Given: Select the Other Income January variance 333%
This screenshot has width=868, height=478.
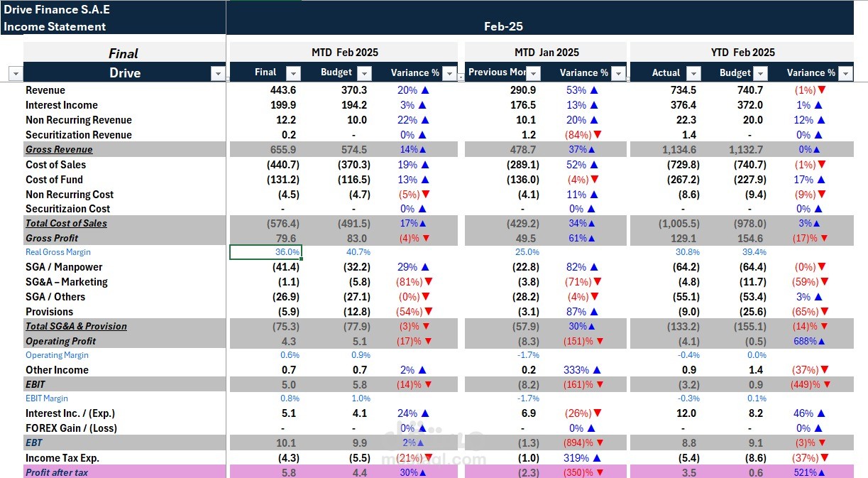Looking at the screenshot, I should pyautogui.click(x=583, y=370).
